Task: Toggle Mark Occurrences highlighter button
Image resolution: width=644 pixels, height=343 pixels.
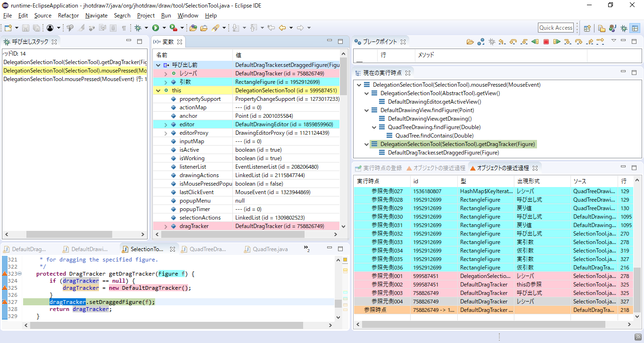Action: 81,28
